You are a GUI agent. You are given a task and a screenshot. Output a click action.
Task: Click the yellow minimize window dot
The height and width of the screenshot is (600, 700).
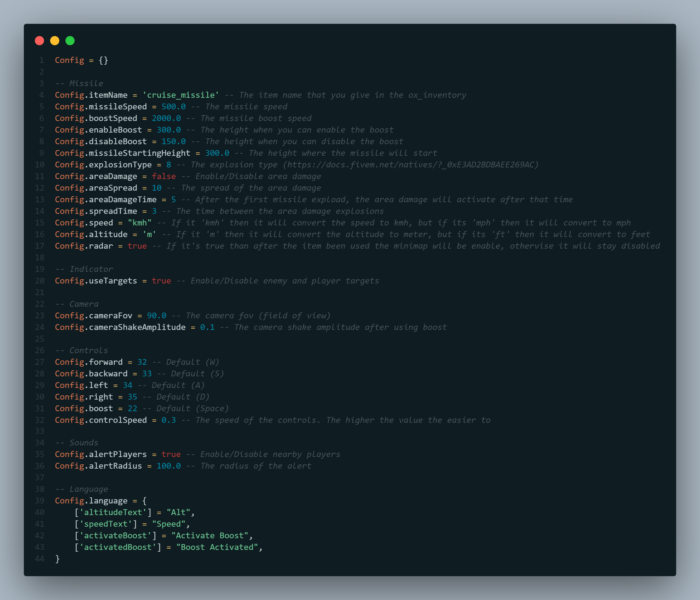click(55, 41)
